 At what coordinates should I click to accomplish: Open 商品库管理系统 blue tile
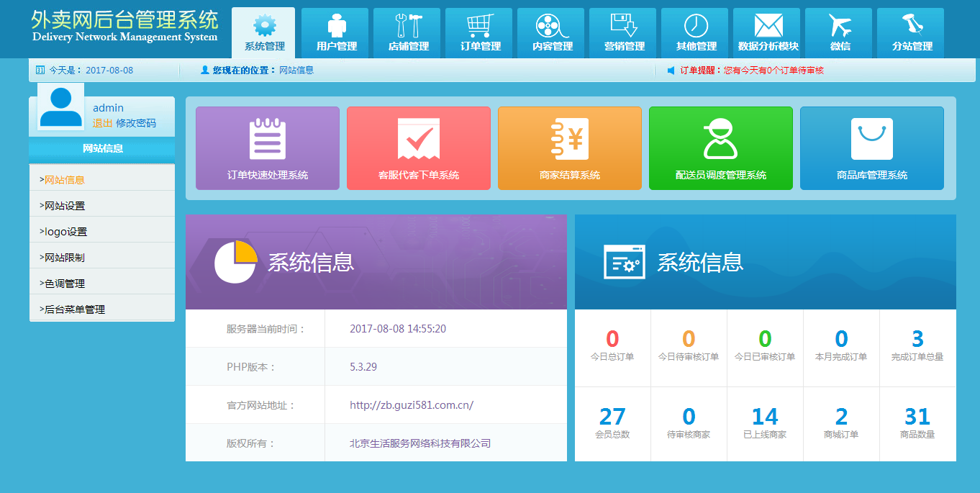pos(872,148)
